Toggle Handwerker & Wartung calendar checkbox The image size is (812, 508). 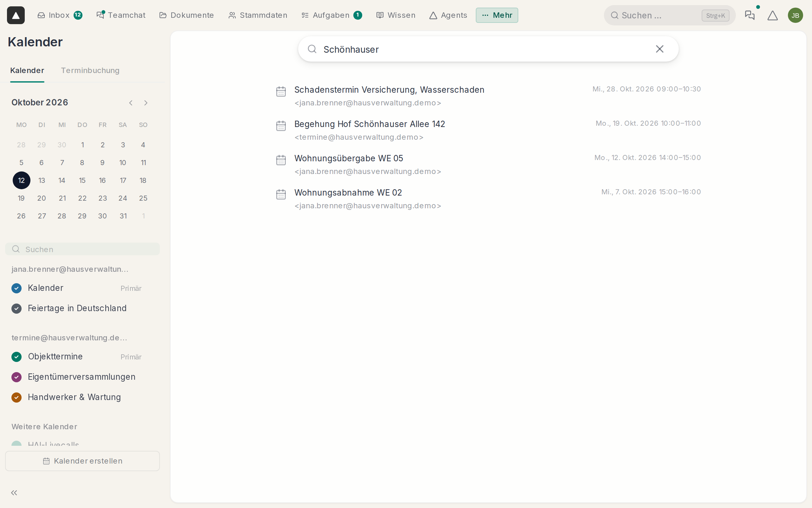16,398
